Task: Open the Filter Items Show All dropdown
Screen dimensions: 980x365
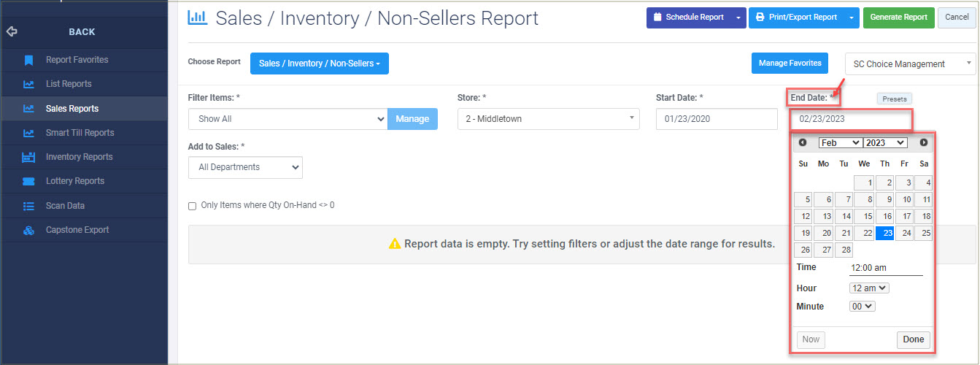Action: point(288,118)
